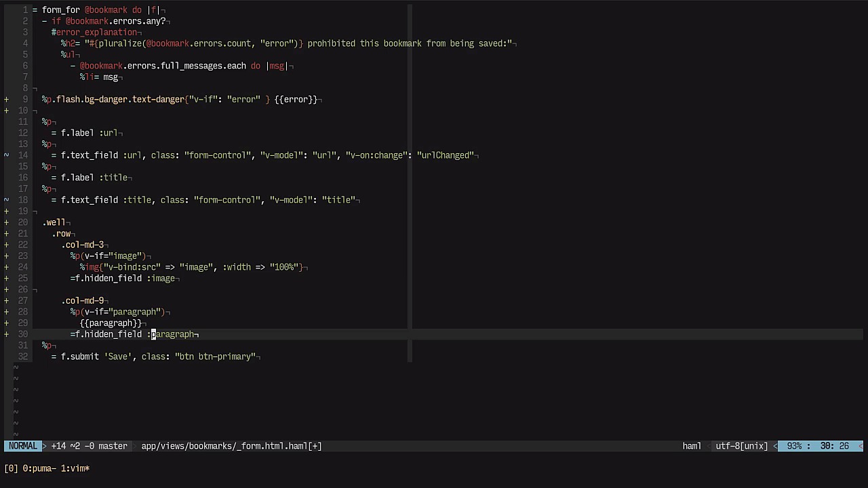The height and width of the screenshot is (488, 868).
Task: Click the _form.html.haml file path in statusline
Action: pos(231,446)
